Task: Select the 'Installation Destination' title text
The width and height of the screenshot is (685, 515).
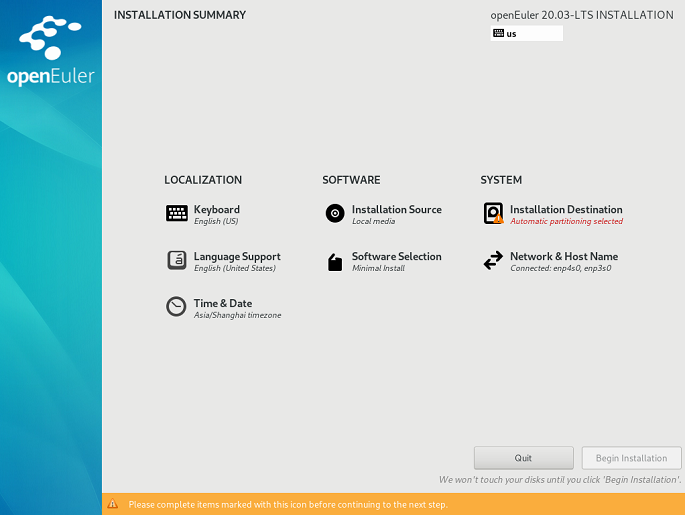Action: click(566, 209)
